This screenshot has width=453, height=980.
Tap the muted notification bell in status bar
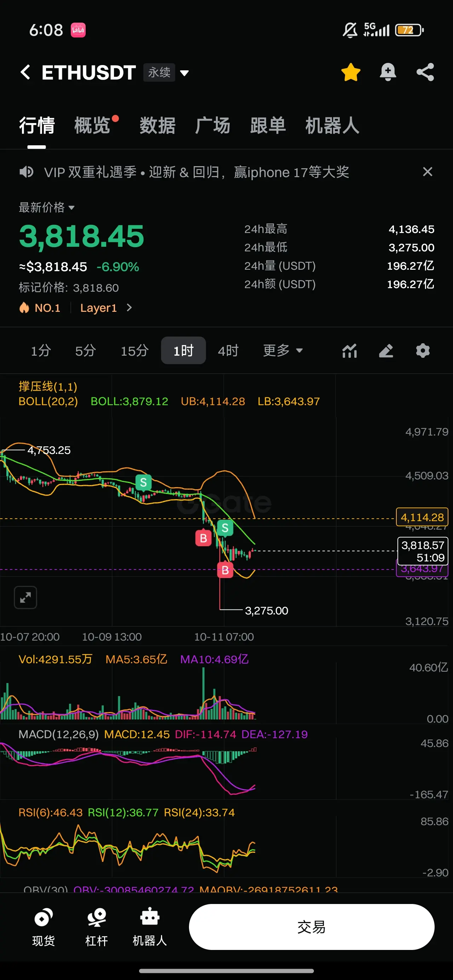click(x=350, y=30)
